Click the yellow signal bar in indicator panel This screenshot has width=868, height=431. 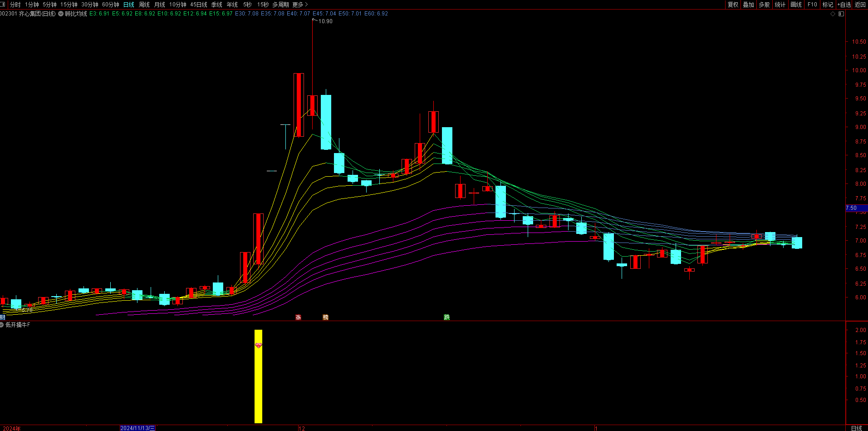(x=258, y=376)
